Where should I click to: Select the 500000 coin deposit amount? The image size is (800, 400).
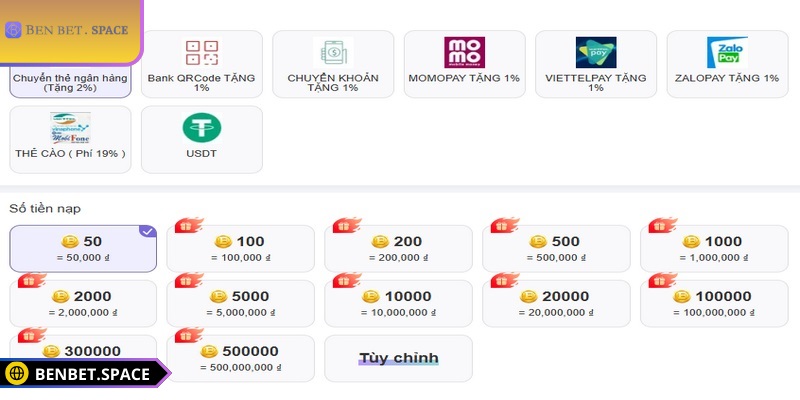click(x=240, y=358)
